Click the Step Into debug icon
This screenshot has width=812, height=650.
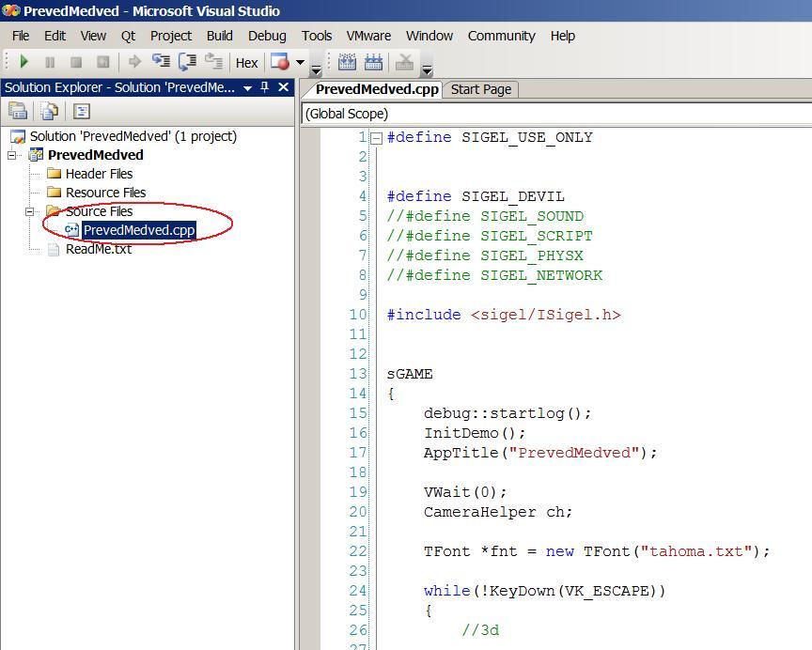coord(161,62)
